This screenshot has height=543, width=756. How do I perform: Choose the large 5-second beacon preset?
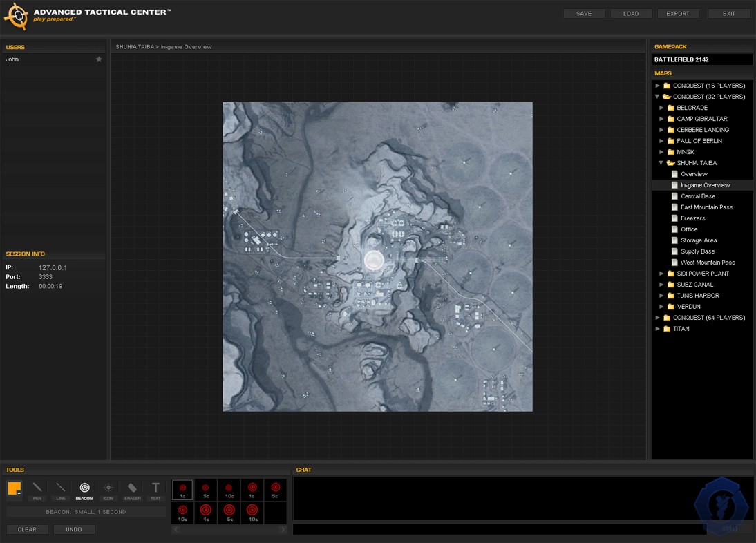click(229, 513)
